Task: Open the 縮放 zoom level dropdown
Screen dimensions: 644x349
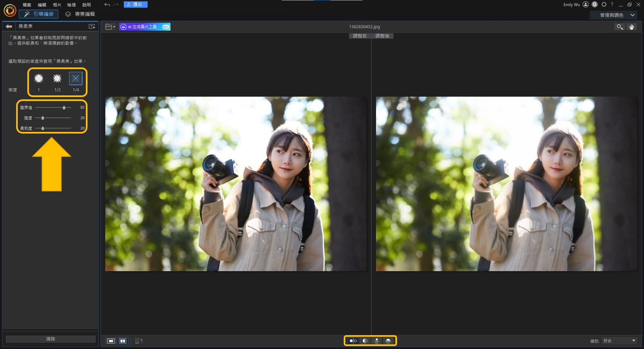Action: click(619, 341)
